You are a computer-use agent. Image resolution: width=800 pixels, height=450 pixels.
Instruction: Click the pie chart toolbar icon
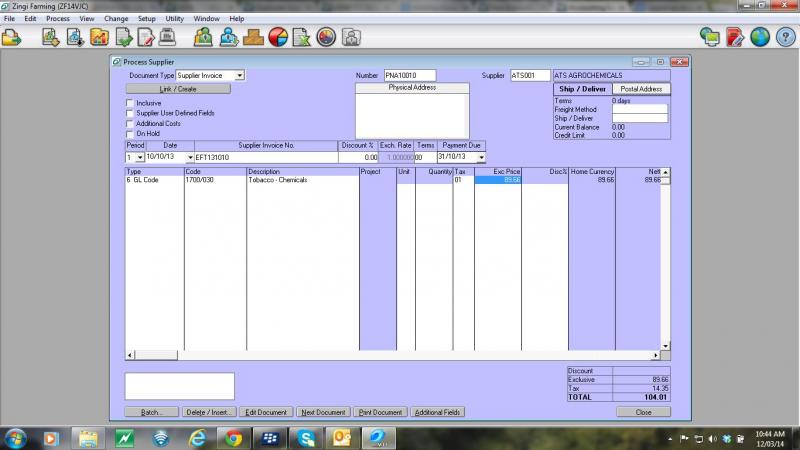click(278, 38)
